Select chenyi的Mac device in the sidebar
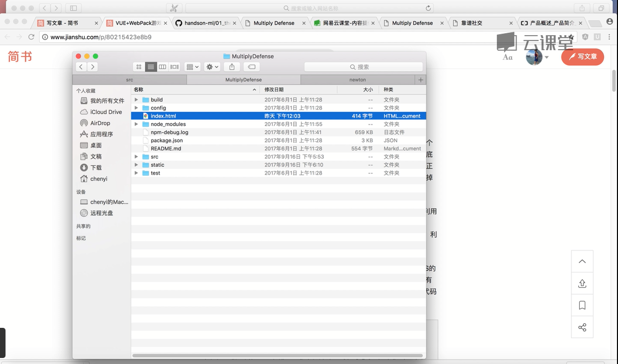The width and height of the screenshot is (618, 364). click(x=104, y=202)
